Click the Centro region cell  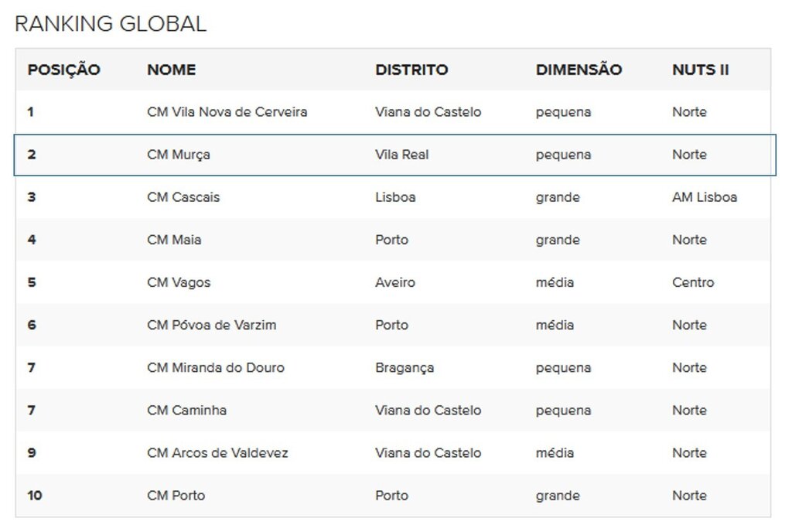[693, 282]
